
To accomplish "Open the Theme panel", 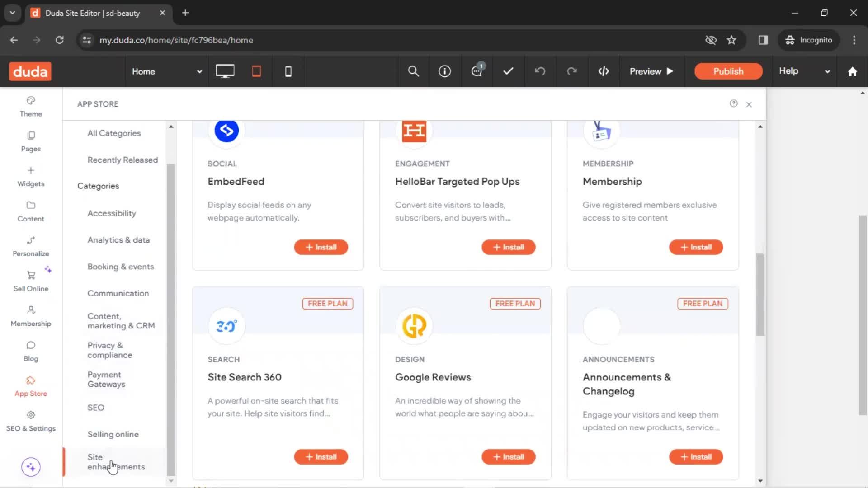I will 31,107.
